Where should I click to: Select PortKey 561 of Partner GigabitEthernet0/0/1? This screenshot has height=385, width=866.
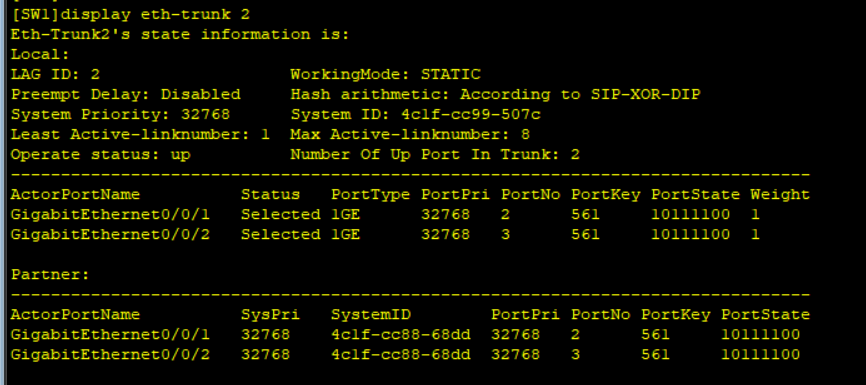pos(656,334)
